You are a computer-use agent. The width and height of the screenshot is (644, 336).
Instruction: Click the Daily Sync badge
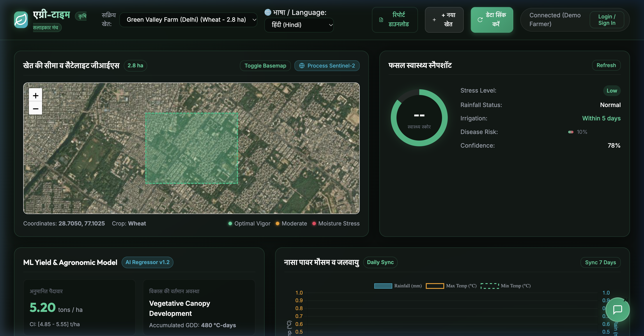[x=380, y=262]
